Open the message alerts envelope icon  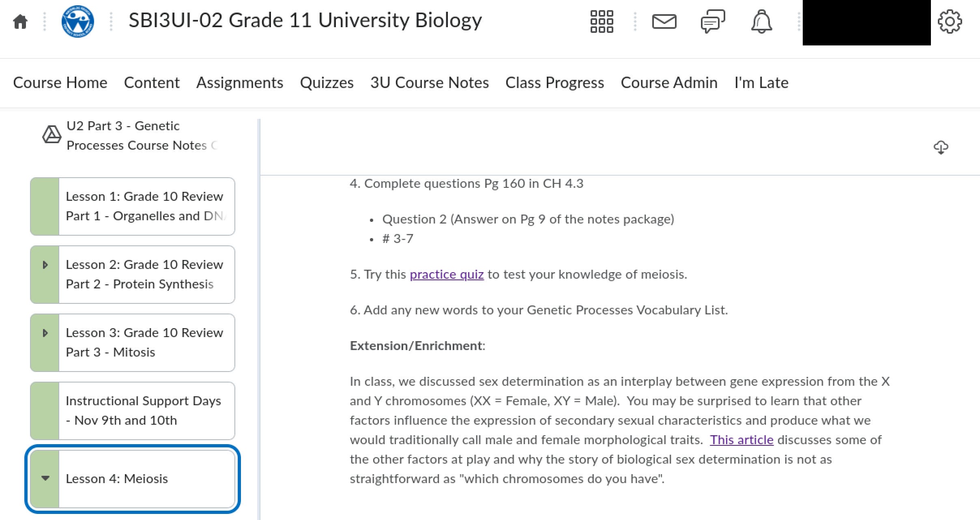tap(664, 21)
